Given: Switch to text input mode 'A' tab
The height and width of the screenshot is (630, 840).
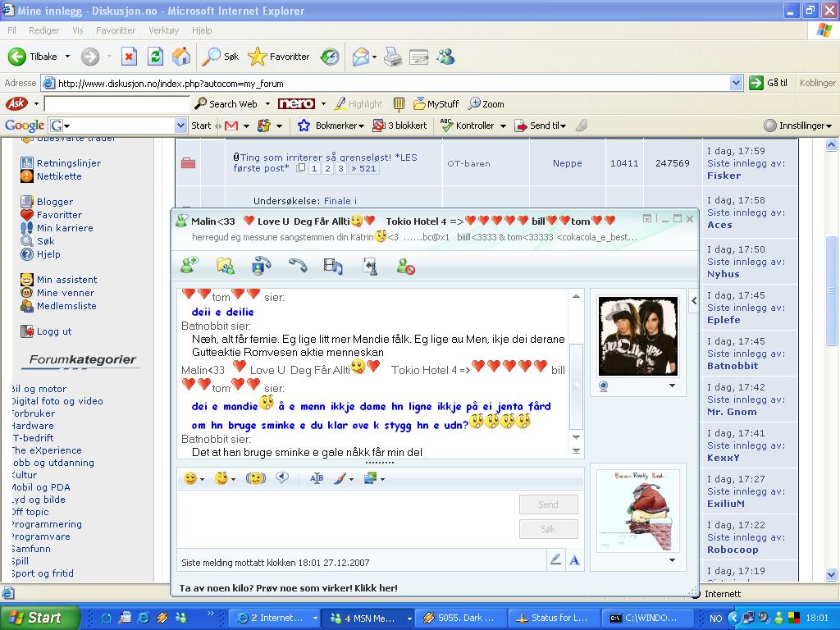Looking at the screenshot, I should [x=574, y=559].
